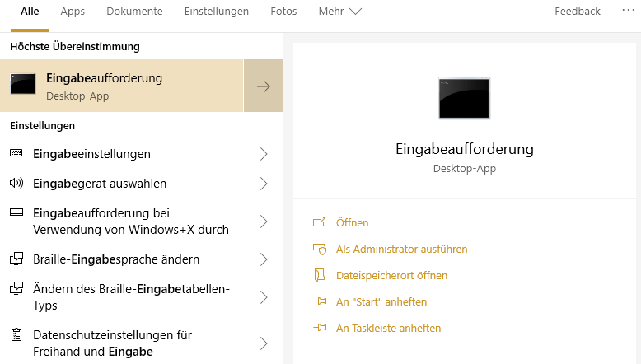
Task: Click the clipboard icon for Datenschutzeinstellungen
Action: coord(16,334)
